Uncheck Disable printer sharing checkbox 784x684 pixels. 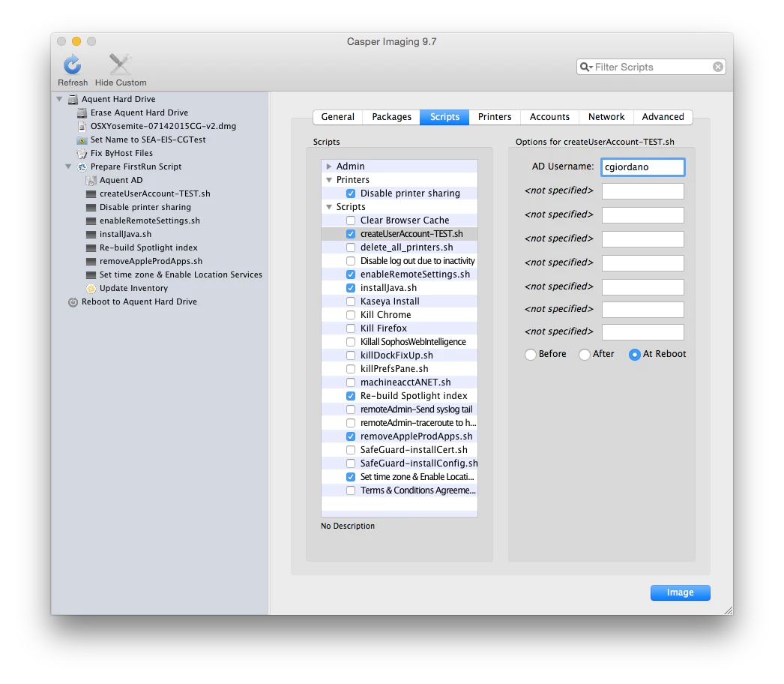click(351, 193)
